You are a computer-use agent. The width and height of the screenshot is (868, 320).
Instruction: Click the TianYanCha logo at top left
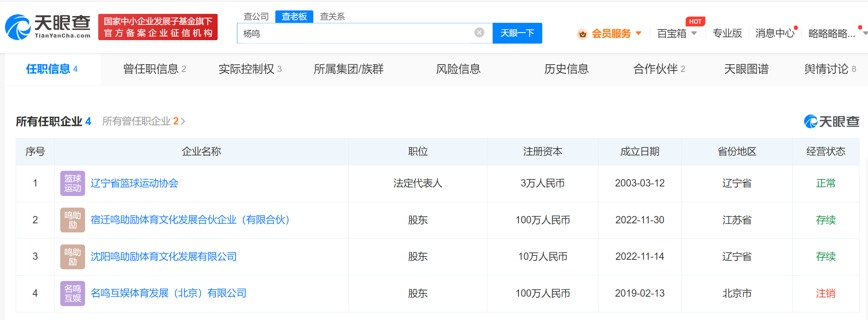47,27
